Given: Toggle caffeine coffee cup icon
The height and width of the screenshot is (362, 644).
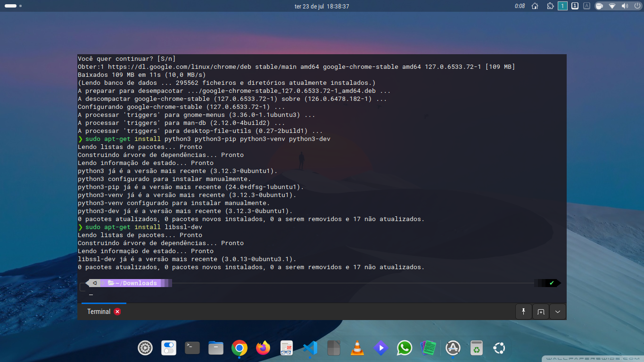Looking at the screenshot, I should pyautogui.click(x=599, y=6).
